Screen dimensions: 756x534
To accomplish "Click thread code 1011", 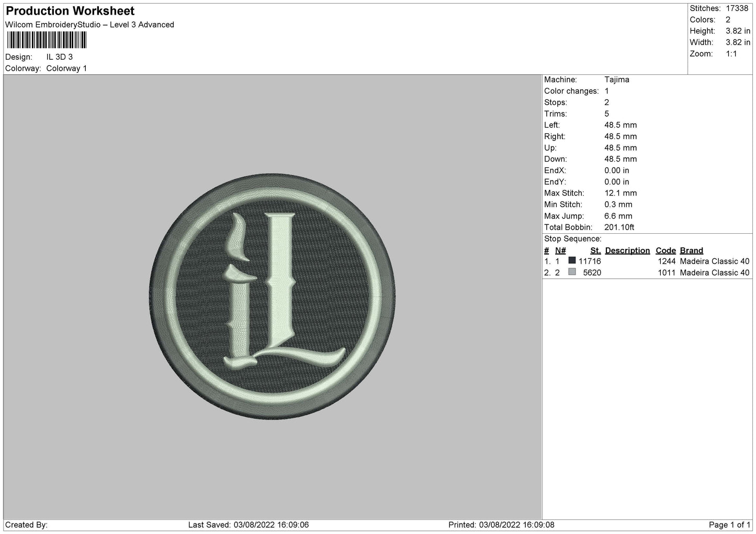I will click(667, 273).
